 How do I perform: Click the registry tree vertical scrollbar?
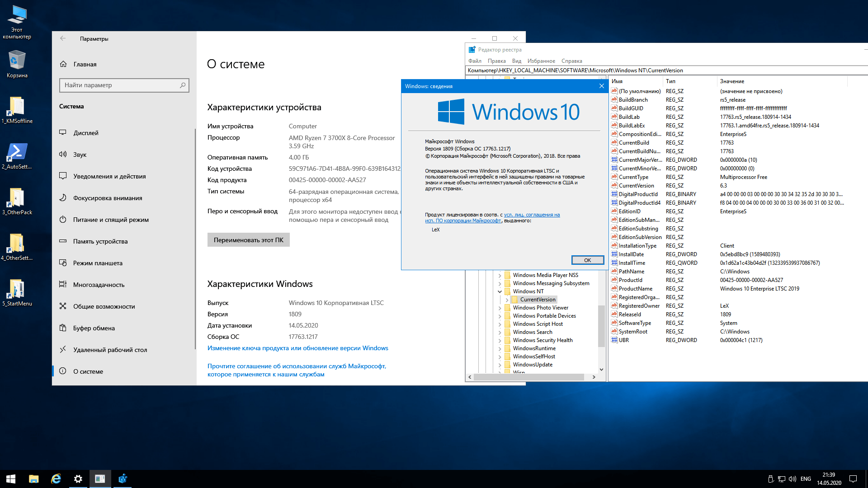[x=601, y=325]
